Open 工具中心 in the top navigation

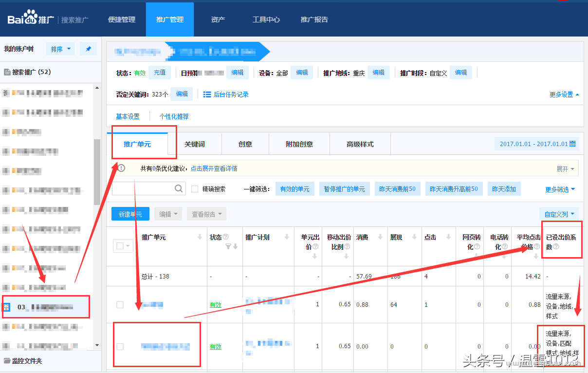(x=266, y=19)
